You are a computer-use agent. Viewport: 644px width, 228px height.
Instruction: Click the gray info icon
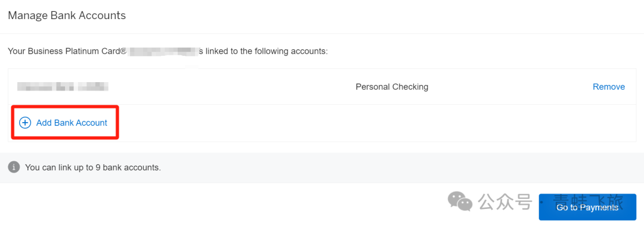point(14,167)
